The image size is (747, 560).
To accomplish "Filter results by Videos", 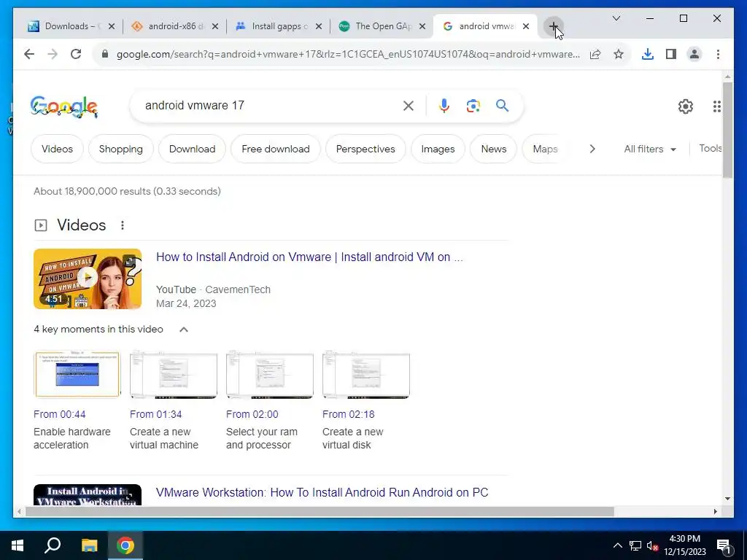I will (x=57, y=149).
